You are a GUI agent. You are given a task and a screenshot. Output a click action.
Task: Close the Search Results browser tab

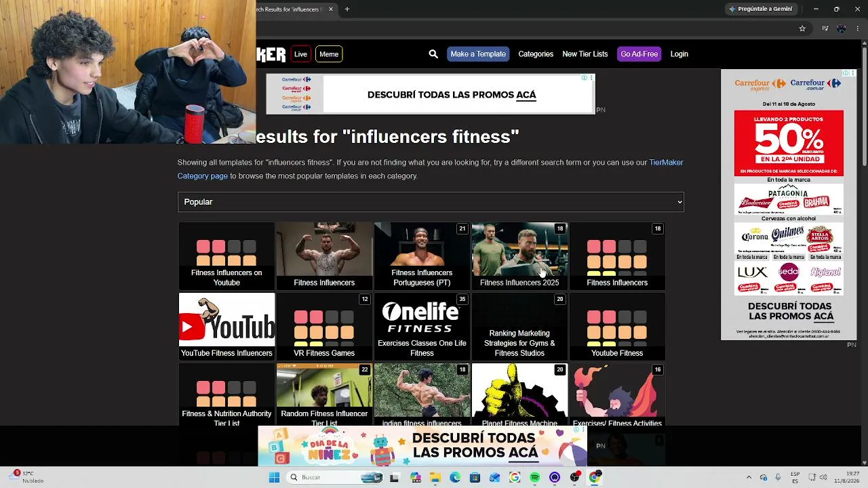(331, 9)
